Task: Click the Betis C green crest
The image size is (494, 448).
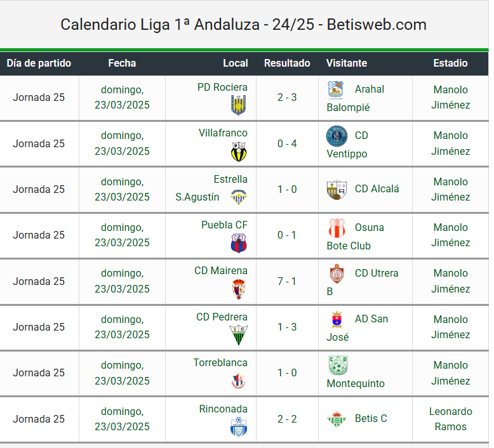Action: coord(337,419)
